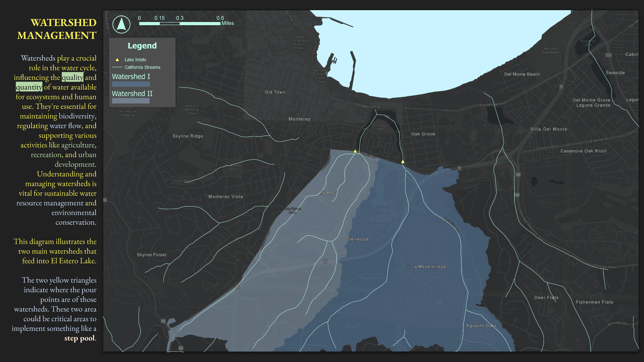Click the Seaside label
644x362 pixels.
click(615, 73)
